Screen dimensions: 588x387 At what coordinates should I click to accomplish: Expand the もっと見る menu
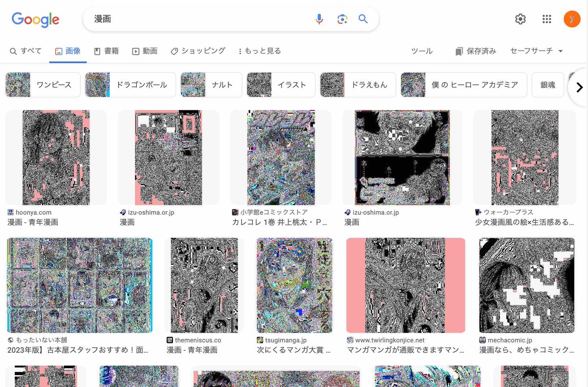[259, 51]
